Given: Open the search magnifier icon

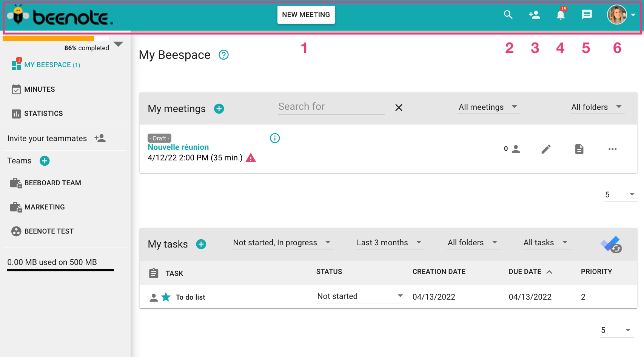Looking at the screenshot, I should 508,15.
